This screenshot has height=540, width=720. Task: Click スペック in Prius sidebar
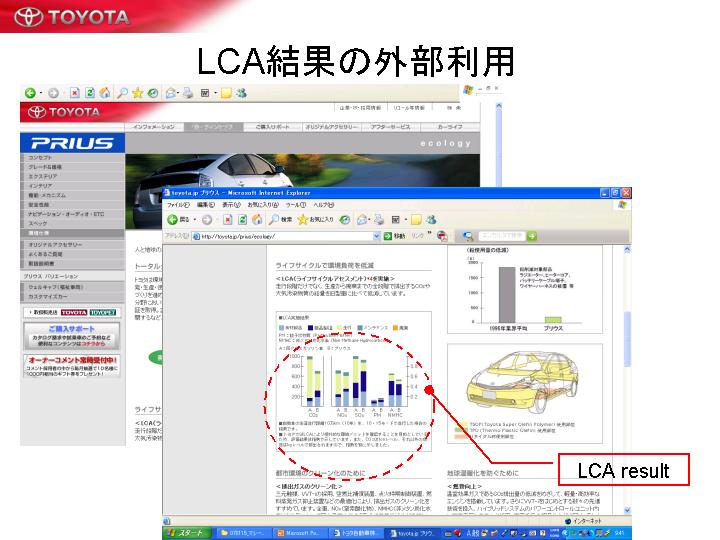click(73, 224)
